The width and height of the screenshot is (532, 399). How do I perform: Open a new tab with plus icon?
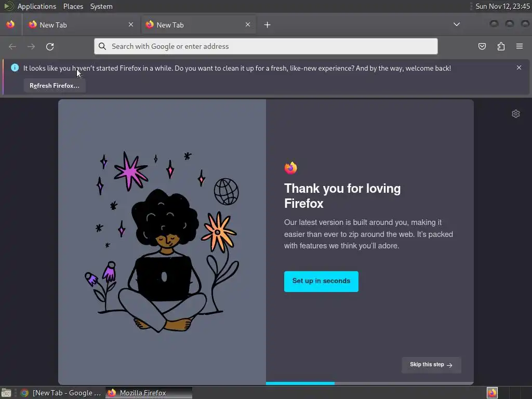click(x=268, y=25)
